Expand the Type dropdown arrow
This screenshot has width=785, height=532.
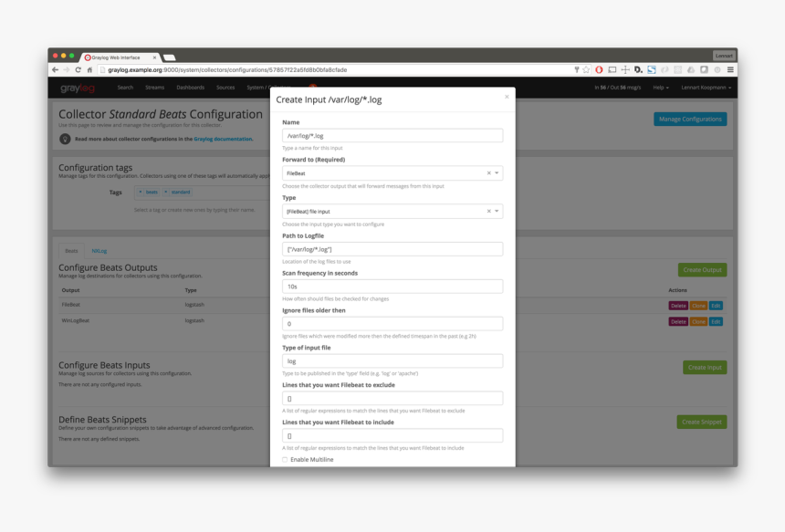tap(497, 211)
